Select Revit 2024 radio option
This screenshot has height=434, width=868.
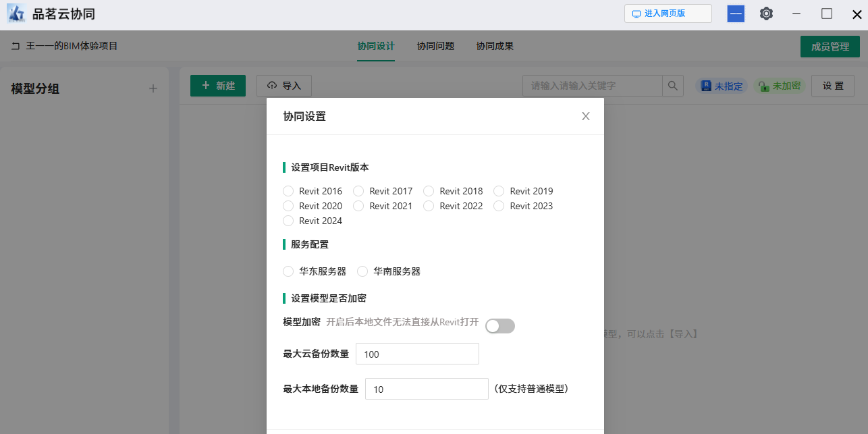[289, 221]
